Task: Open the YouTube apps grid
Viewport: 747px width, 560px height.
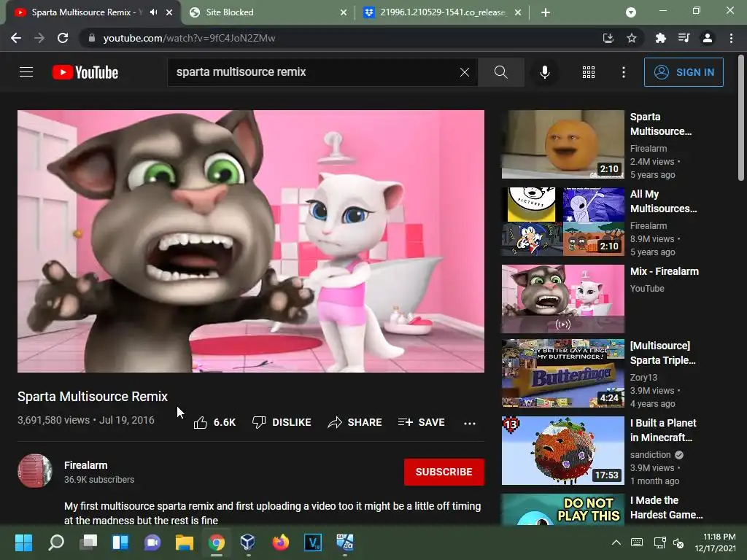Action: 589,72
